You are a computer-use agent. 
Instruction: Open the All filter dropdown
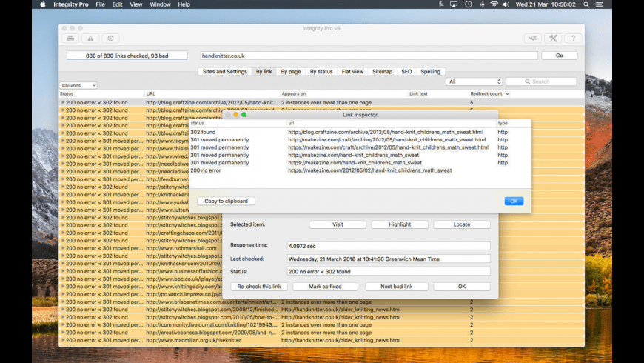(x=474, y=81)
